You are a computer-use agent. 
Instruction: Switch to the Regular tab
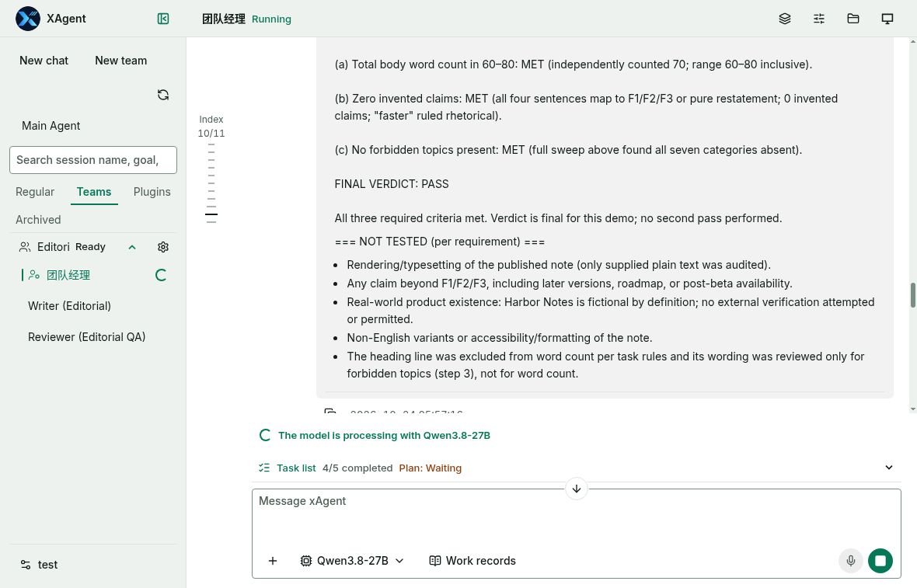pos(34,192)
